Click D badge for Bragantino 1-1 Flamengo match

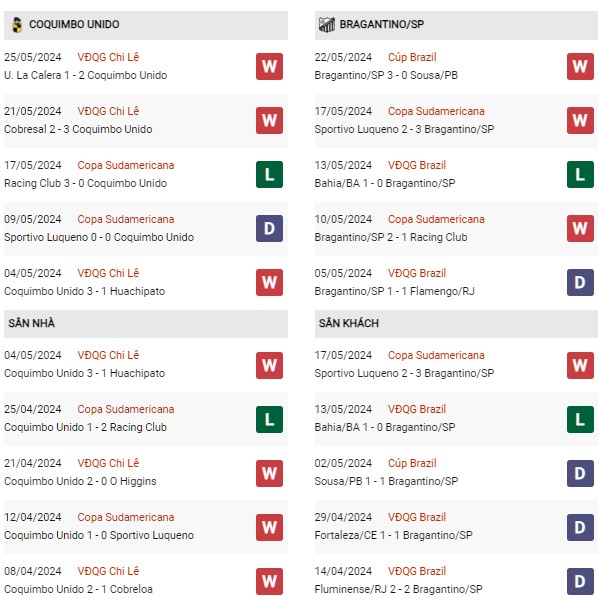click(580, 282)
